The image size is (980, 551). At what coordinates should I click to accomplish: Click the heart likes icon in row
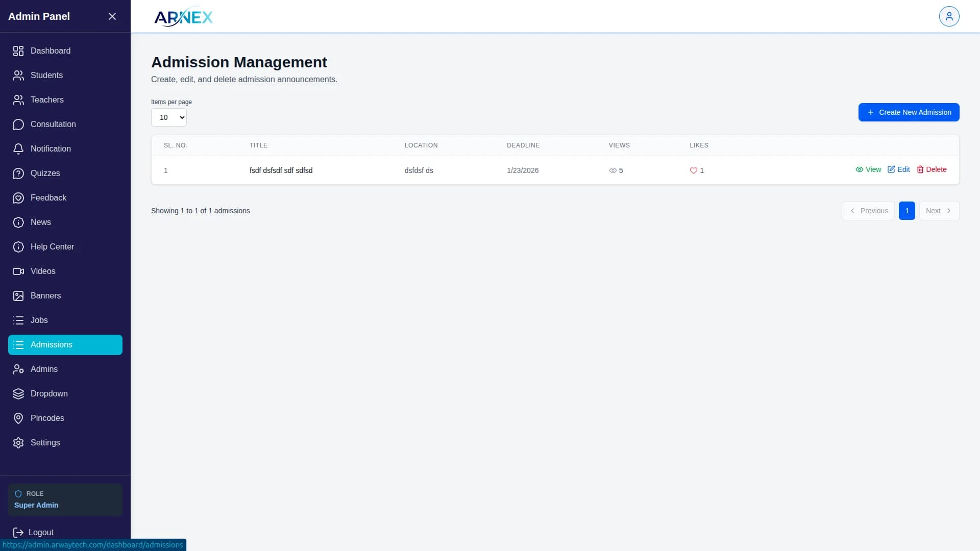(x=693, y=170)
